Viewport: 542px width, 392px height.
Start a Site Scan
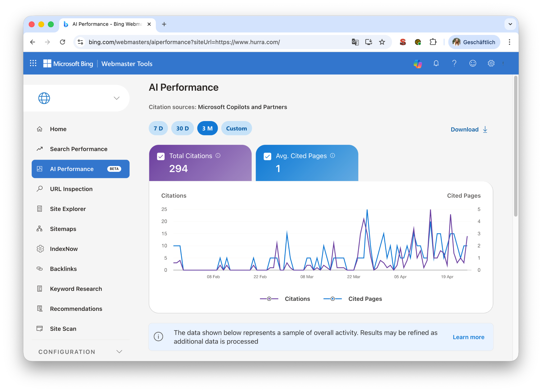63,329
